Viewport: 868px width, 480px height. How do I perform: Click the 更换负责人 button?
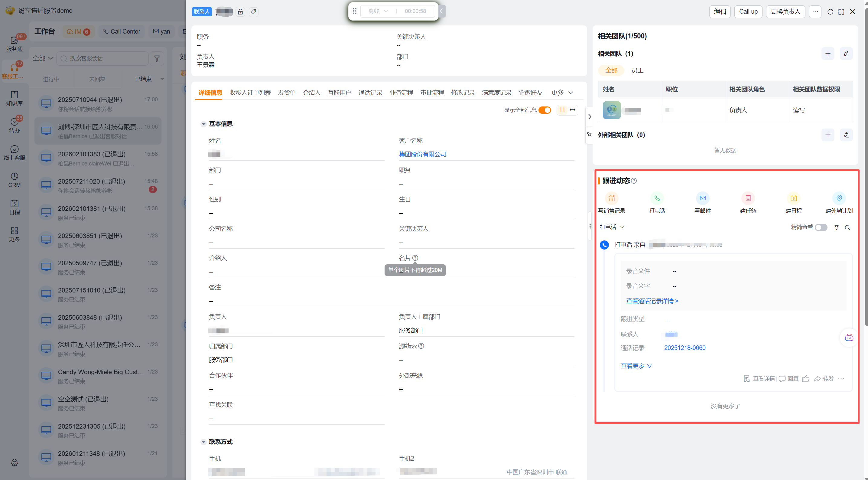click(x=785, y=12)
